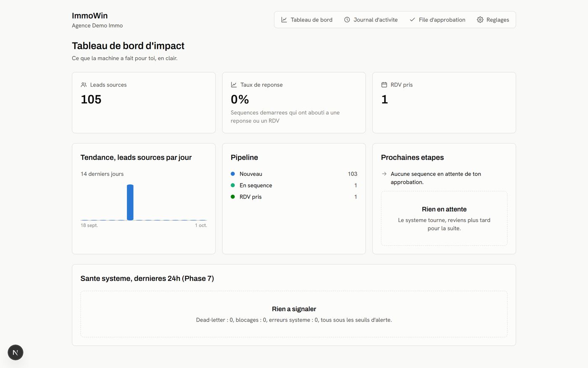The image size is (588, 368).
Task: Click the teal En sequence pipeline dot
Action: pos(233,185)
